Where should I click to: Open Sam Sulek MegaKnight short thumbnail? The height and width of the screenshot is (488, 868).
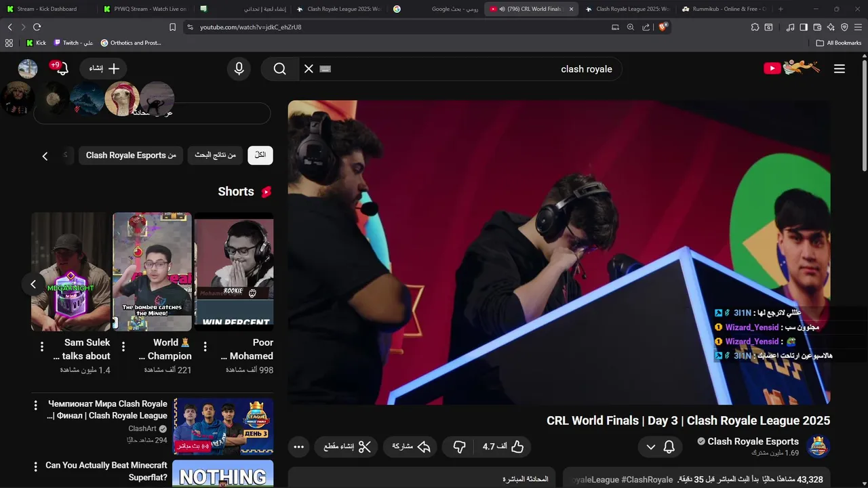coord(71,271)
